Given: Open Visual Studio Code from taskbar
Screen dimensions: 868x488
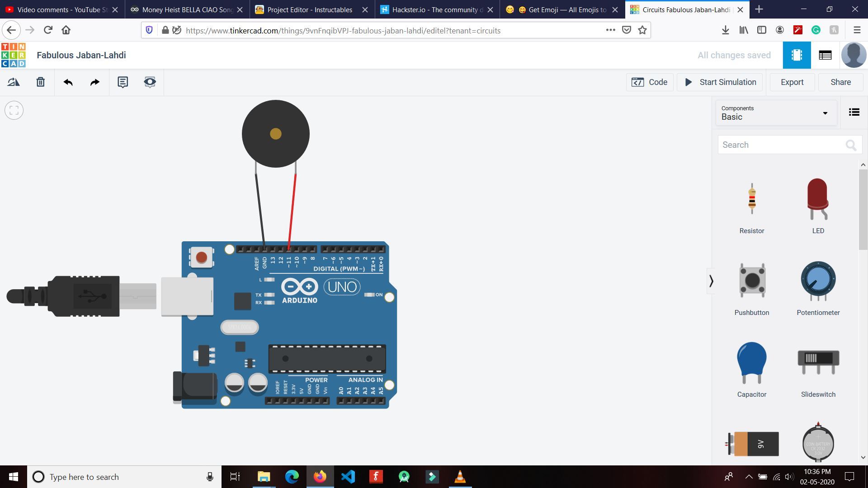Looking at the screenshot, I should coord(348,477).
